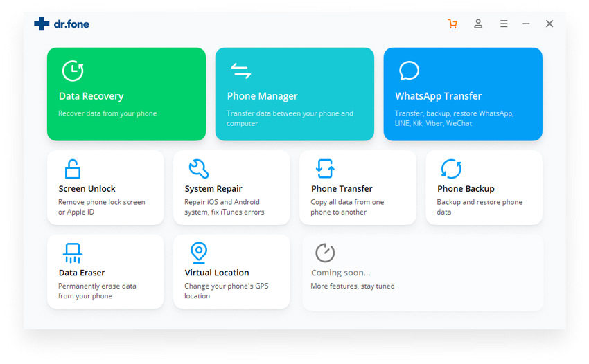Click the Data Recovery clock icon
Viewport: 589px width, 364px height.
click(73, 71)
